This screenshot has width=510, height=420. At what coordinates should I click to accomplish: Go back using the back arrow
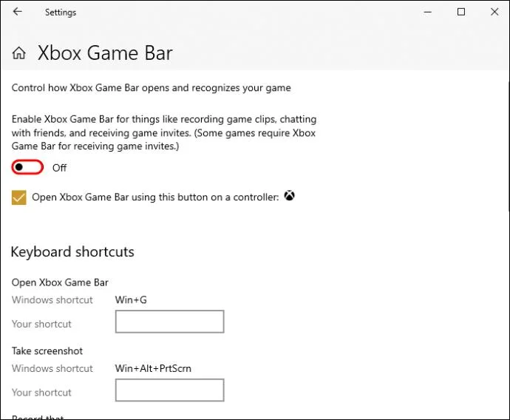17,12
